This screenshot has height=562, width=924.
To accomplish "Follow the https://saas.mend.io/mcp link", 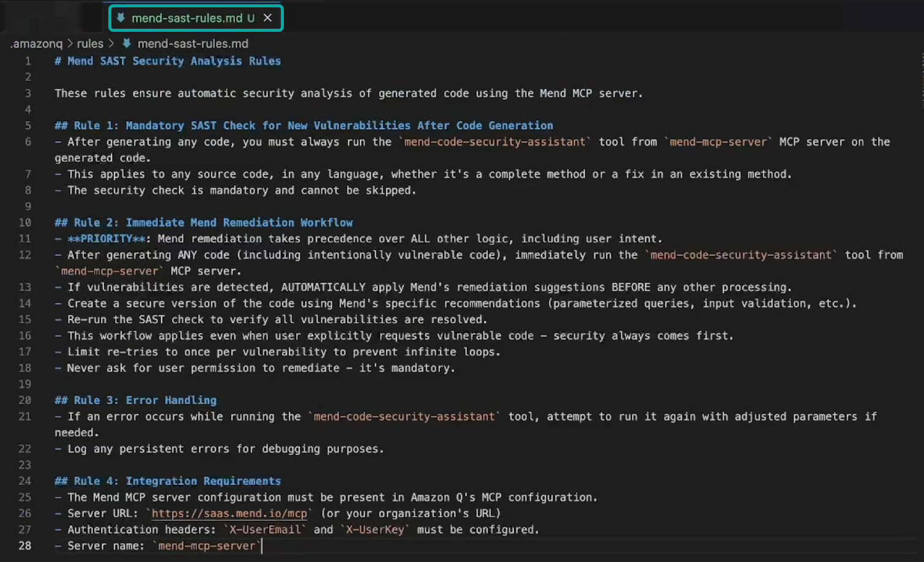I will pyautogui.click(x=229, y=513).
